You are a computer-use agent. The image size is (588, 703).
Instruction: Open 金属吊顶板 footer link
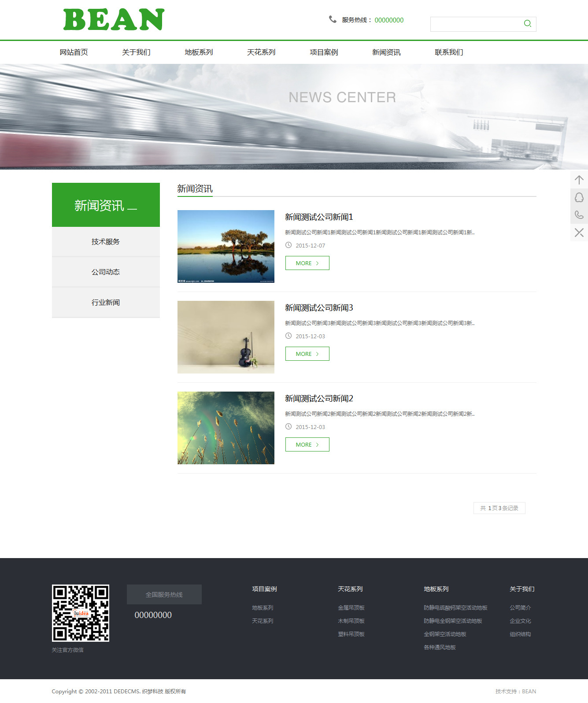coord(351,608)
